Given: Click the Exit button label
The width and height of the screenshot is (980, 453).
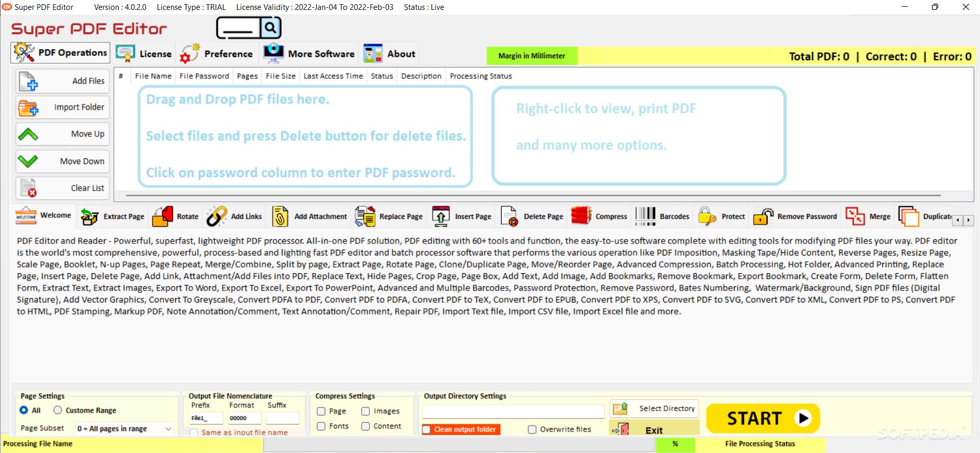Looking at the screenshot, I should click(x=654, y=430).
